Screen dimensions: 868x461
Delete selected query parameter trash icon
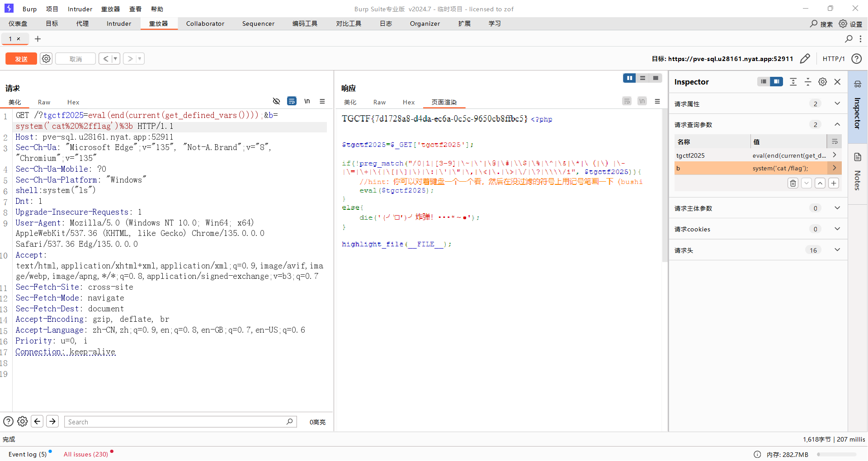point(793,183)
